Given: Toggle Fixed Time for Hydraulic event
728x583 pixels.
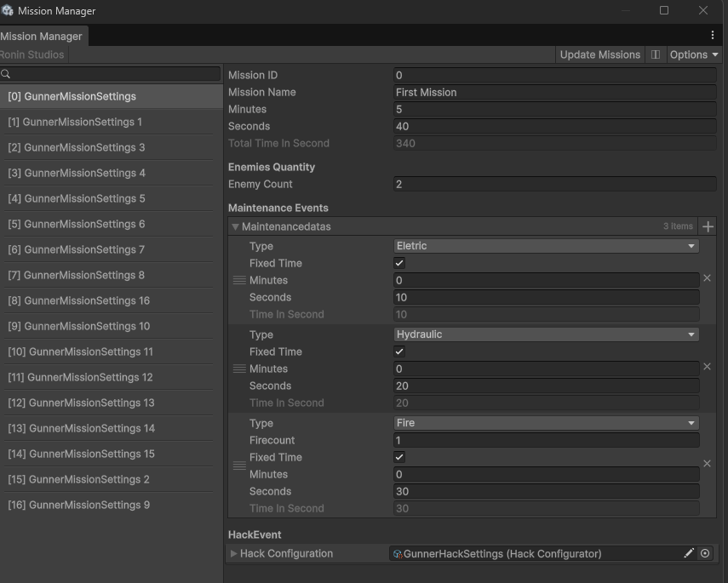Looking at the screenshot, I should [x=399, y=352].
